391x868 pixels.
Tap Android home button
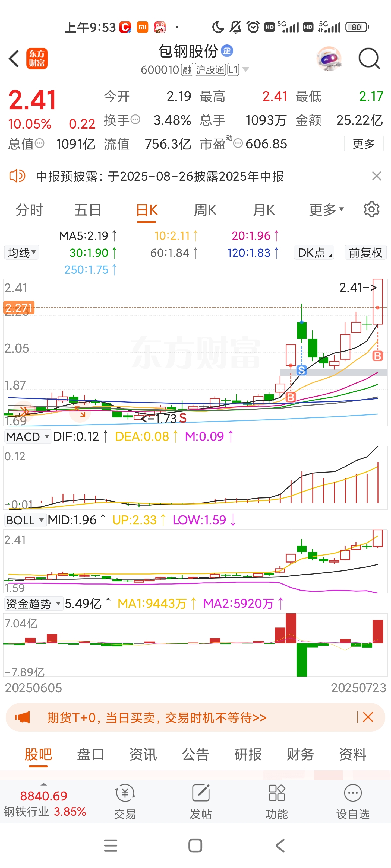point(195,845)
